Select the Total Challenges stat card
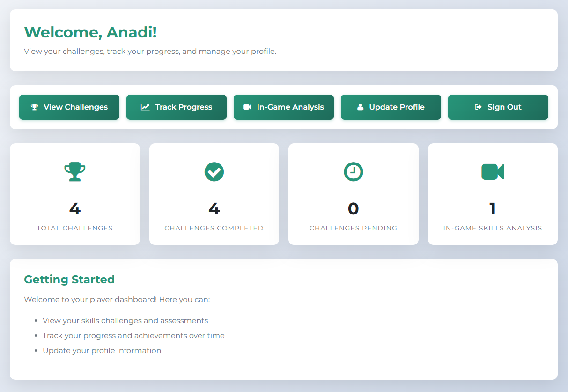Image resolution: width=568 pixels, height=392 pixels. [74, 194]
